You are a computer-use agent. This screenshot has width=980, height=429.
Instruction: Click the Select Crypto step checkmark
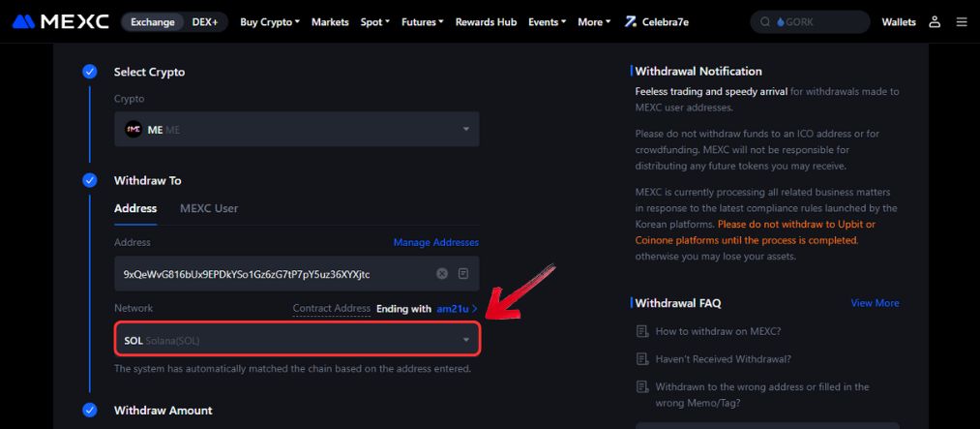click(89, 72)
